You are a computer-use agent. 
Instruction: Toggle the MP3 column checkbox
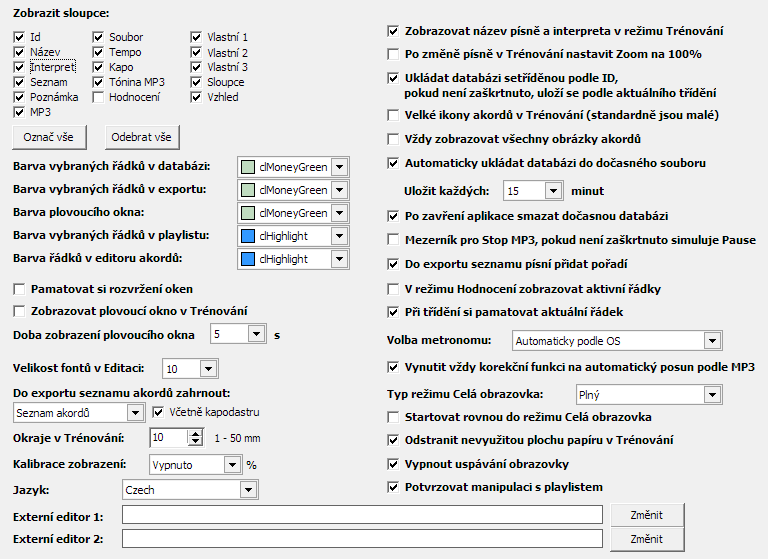pyautogui.click(x=19, y=112)
